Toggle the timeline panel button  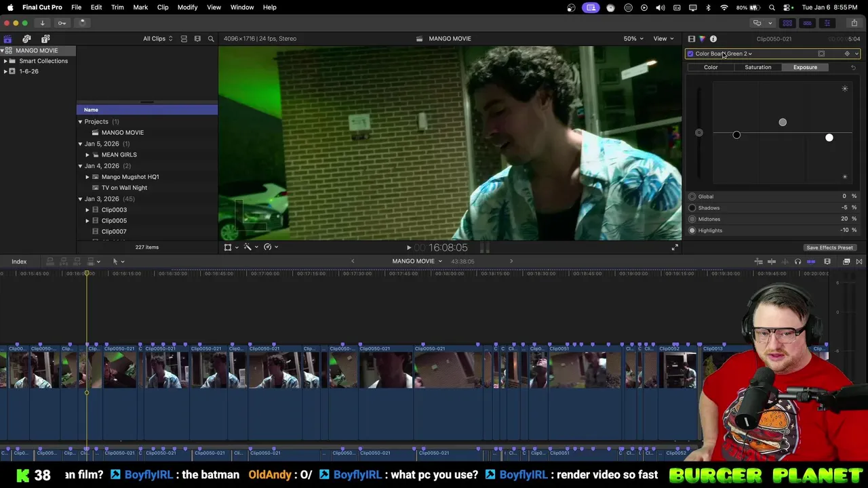[807, 22]
